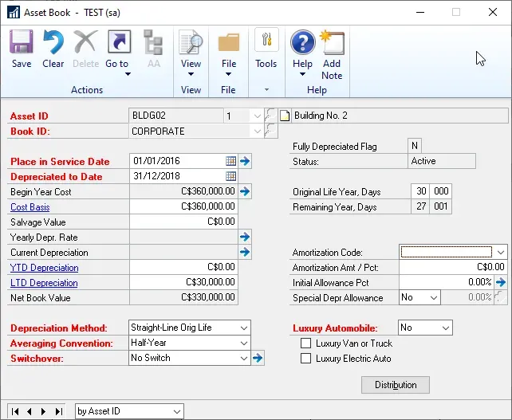This screenshot has width=512, height=420.
Task: Click blue arrow beside Place in Service Date
Action: click(x=245, y=160)
